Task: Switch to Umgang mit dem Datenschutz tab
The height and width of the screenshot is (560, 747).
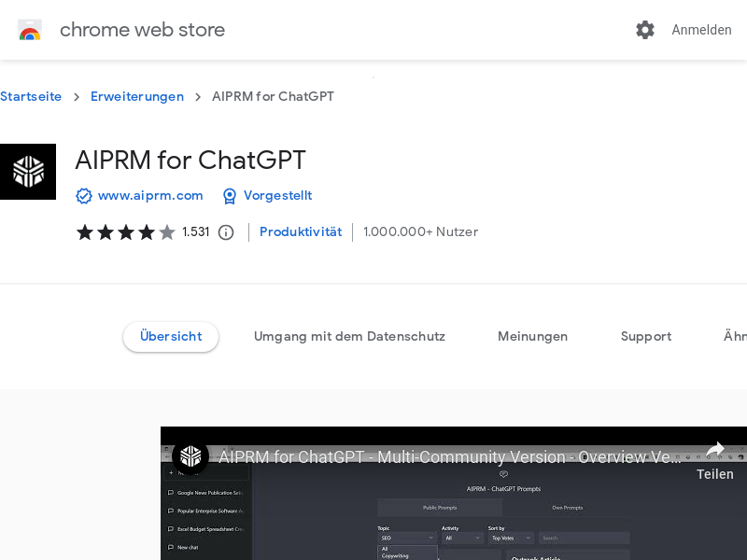Action: point(349,337)
